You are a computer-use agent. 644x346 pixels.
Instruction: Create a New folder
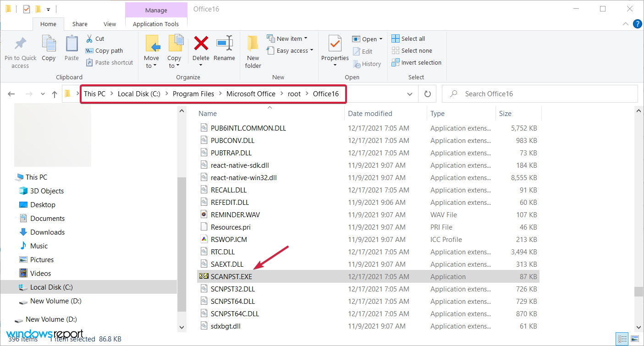coord(253,51)
